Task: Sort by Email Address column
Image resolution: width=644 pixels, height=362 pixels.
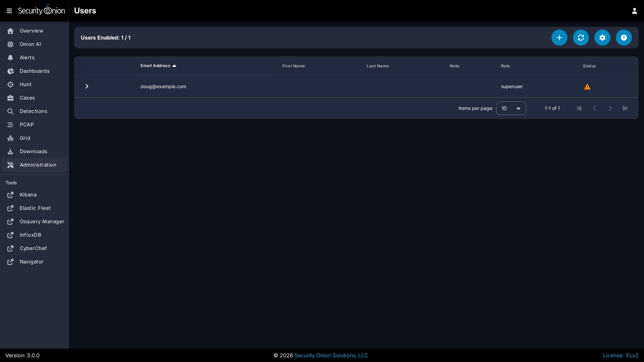Action: (x=155, y=66)
